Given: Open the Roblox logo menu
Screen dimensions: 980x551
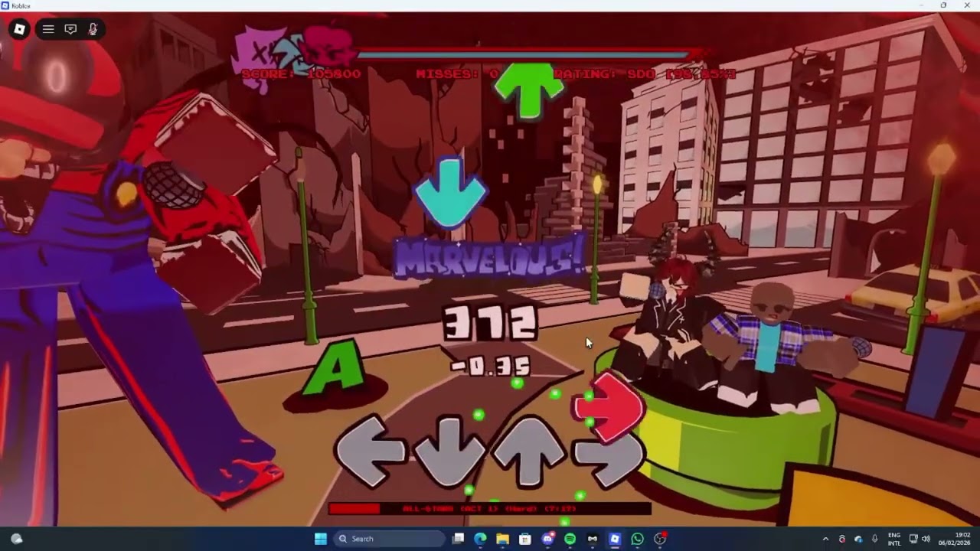Looking at the screenshot, I should click(19, 29).
